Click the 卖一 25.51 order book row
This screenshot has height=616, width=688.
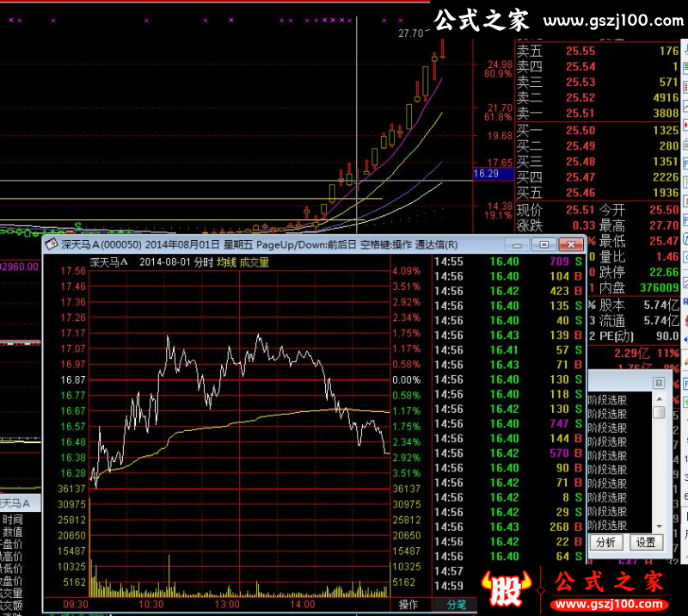pos(598,114)
